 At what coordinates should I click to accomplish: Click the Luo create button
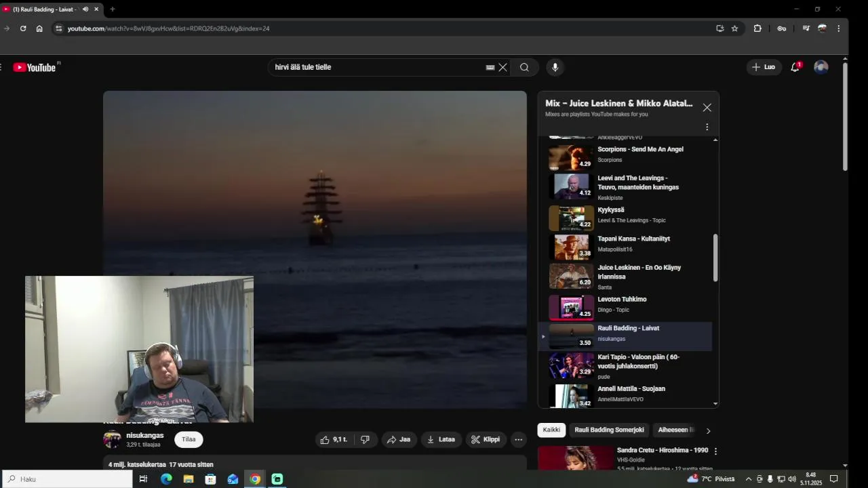click(x=764, y=67)
